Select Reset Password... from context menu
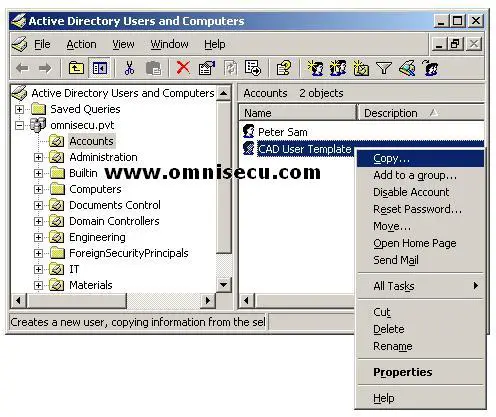 (x=420, y=209)
